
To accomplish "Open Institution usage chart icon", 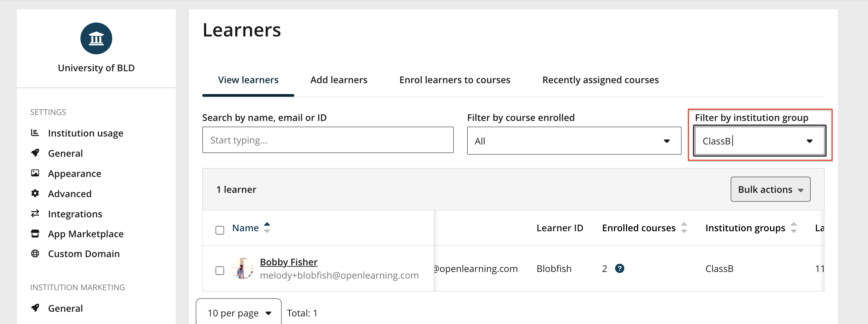I will coord(35,133).
